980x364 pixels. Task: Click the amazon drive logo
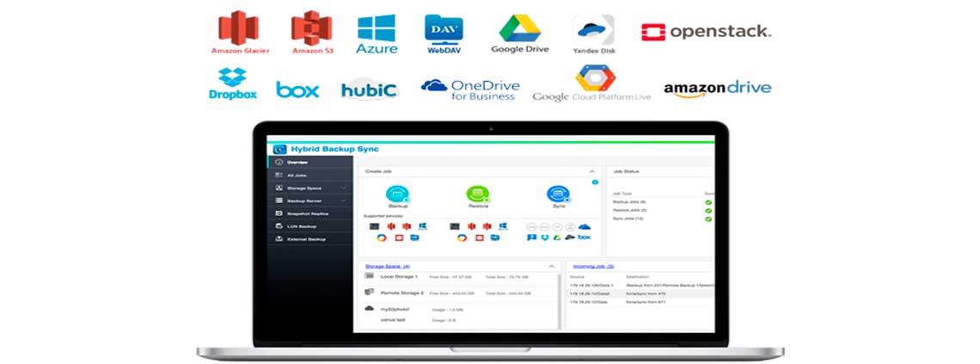tap(718, 89)
